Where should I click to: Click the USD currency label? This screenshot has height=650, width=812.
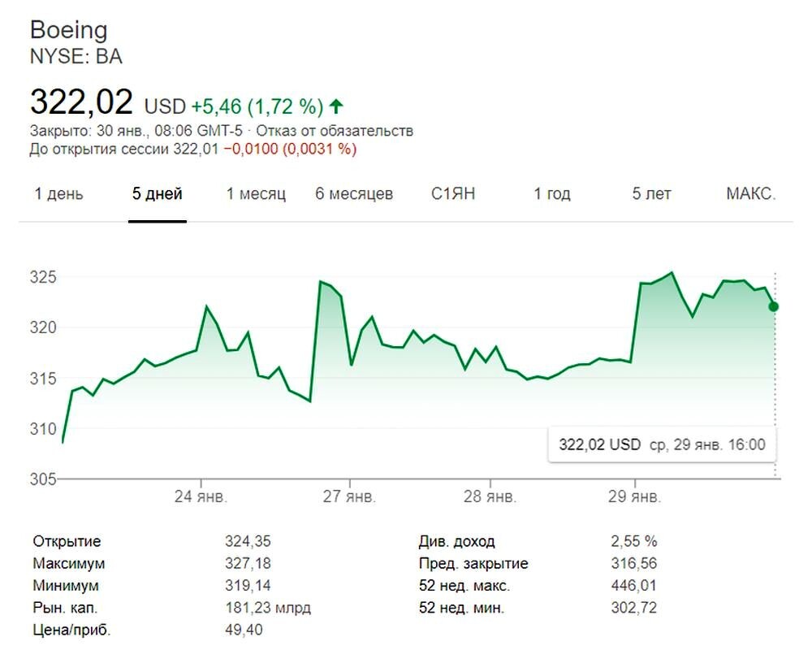click(165, 106)
